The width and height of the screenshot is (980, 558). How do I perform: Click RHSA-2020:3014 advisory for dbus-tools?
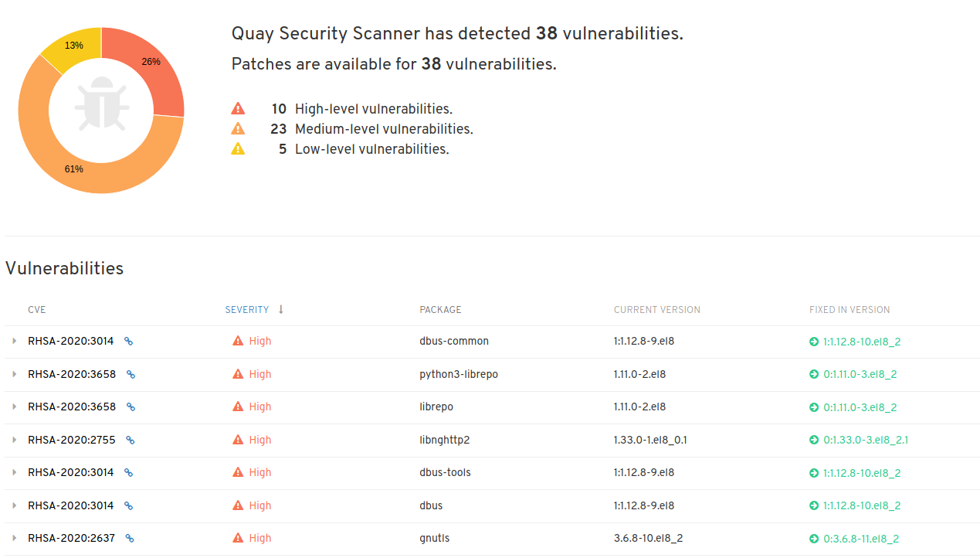pos(71,473)
